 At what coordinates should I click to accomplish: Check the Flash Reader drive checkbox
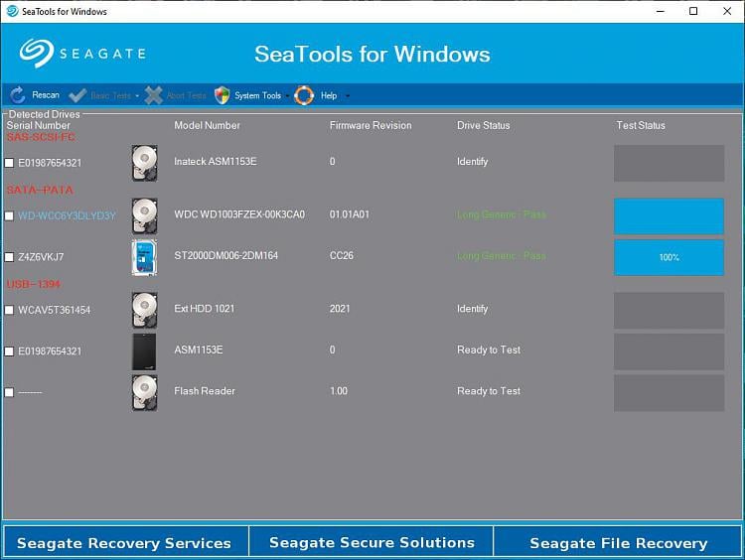pyautogui.click(x=9, y=393)
